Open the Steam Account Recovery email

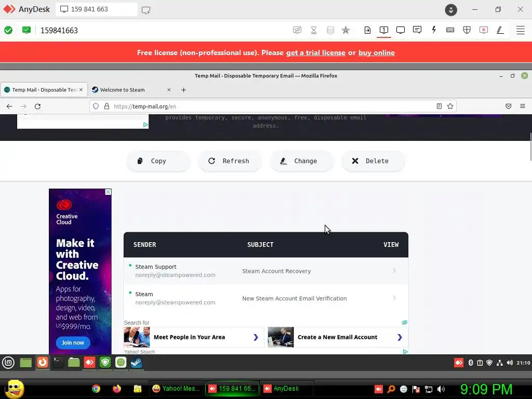tap(266, 271)
